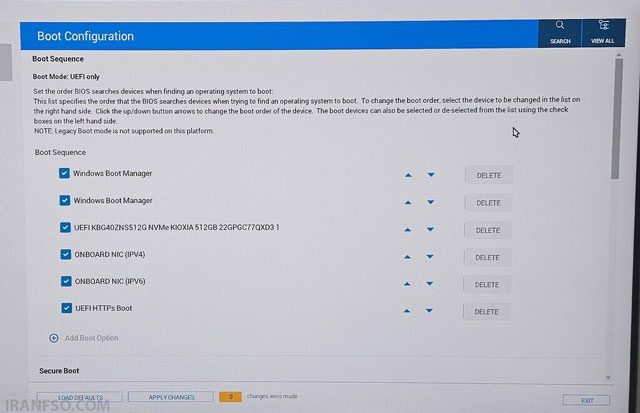Move ONBOARD NIC (IPV6) entry down
This screenshot has width=640, height=413.
pos(429,284)
